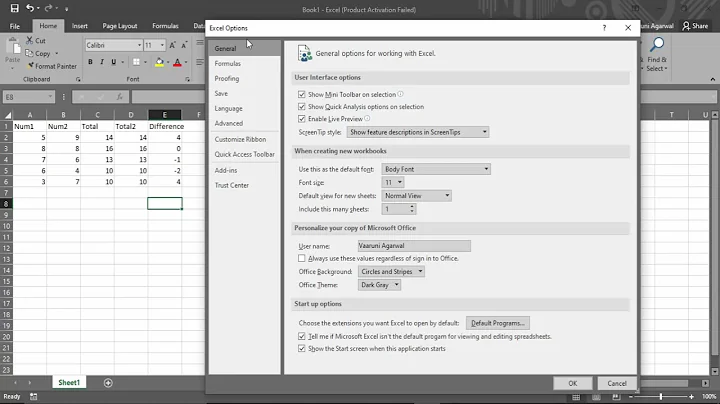The height and width of the screenshot is (404, 720).
Task: Click the Paste clipboard icon
Action: 13,47
